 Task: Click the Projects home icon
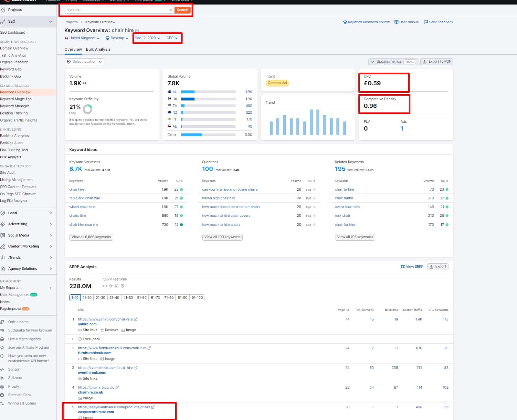[x=3, y=10]
